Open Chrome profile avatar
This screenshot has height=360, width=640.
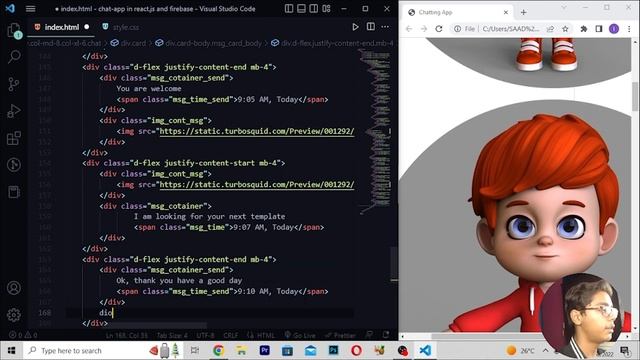614,29
